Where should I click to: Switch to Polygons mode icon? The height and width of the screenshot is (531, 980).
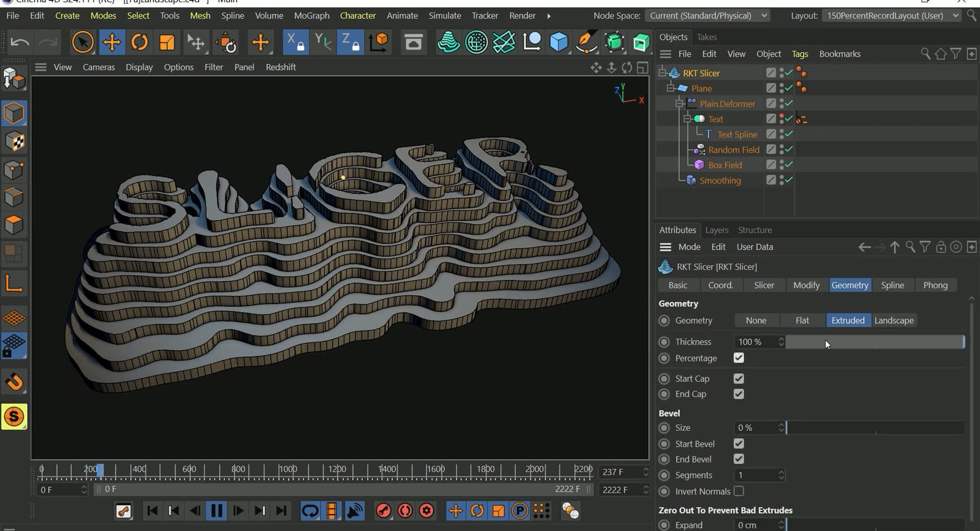point(14,225)
